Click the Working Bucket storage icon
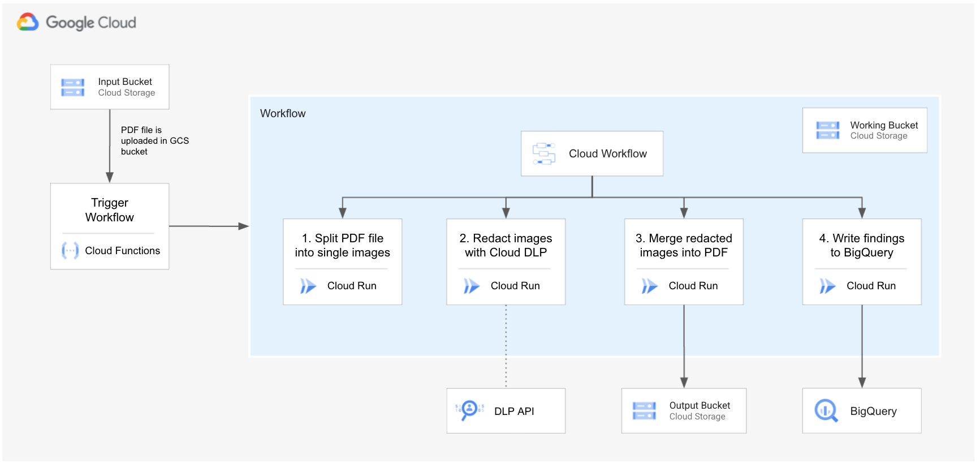The height and width of the screenshot is (467, 980). 827,130
